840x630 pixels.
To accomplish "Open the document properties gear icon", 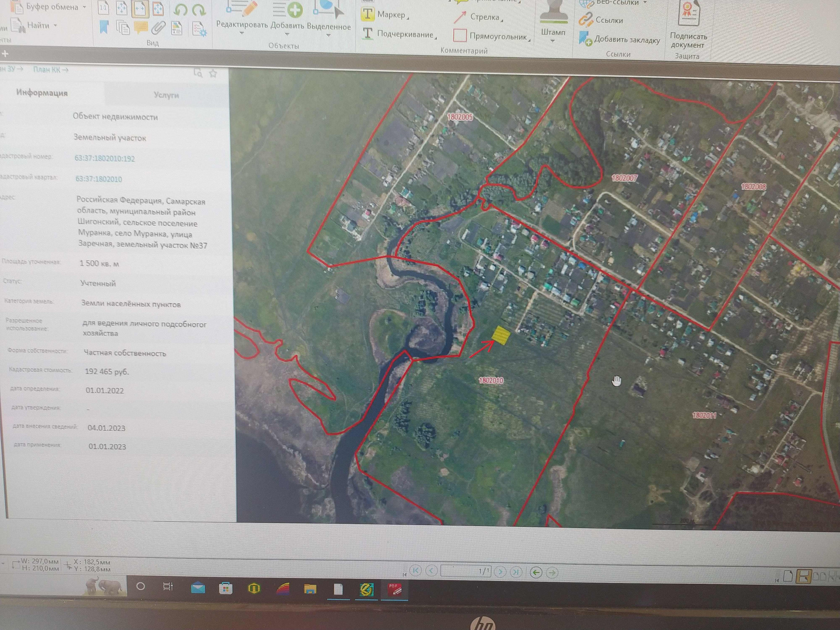I will (x=199, y=29).
